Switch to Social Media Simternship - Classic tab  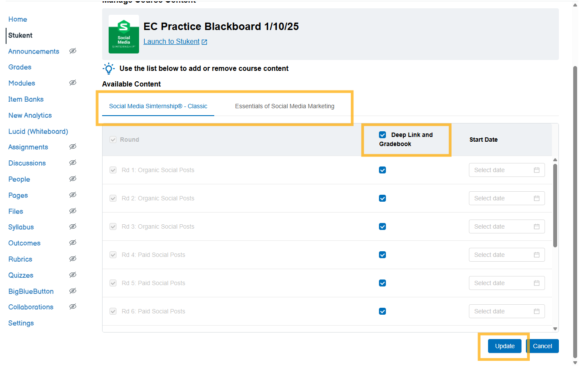coord(158,106)
